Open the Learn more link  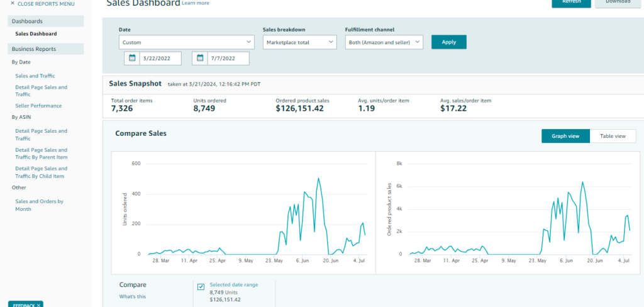click(x=196, y=3)
